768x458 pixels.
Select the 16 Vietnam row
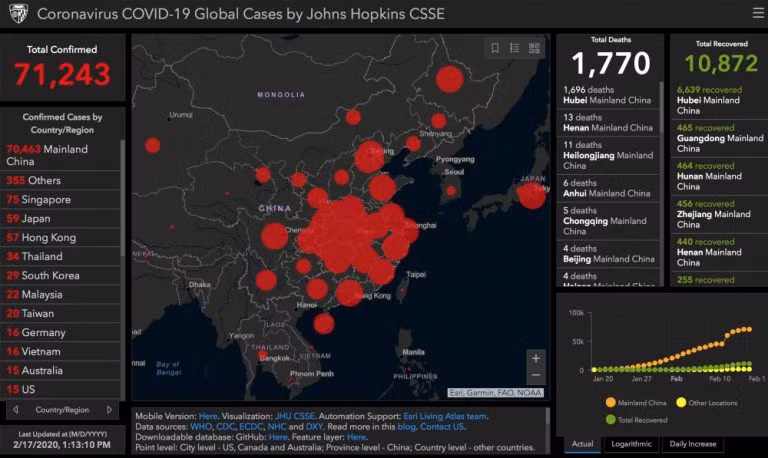60,351
